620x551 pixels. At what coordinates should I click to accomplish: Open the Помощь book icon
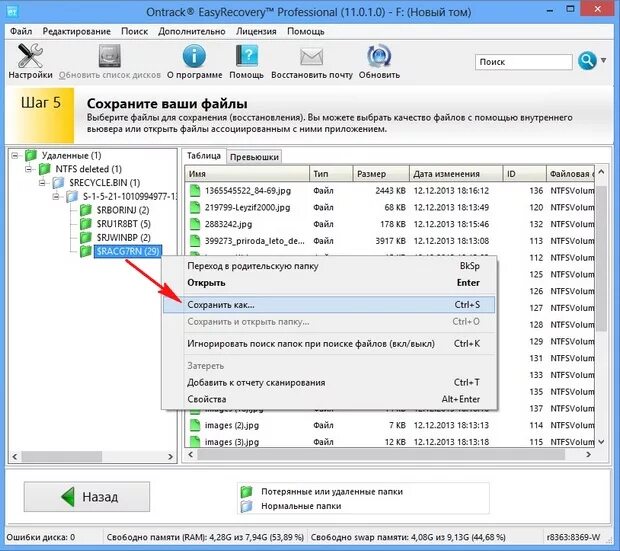(x=247, y=56)
